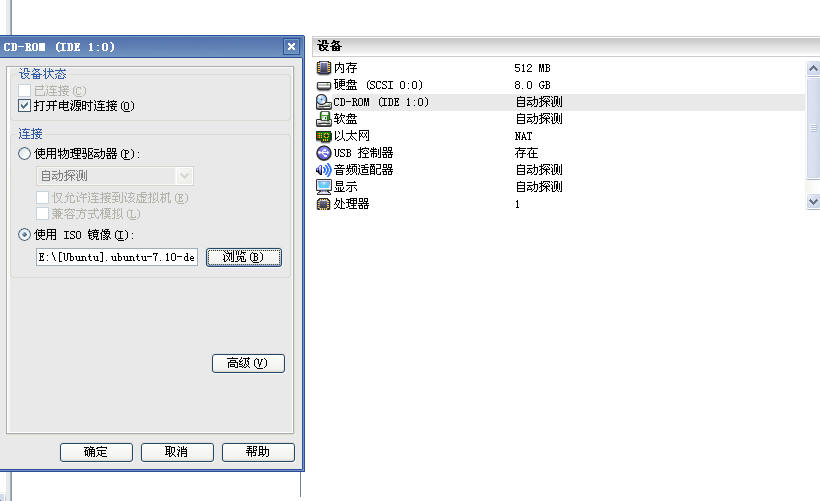Viewport: 820px width, 501px height.
Task: Click the audio adapter speaker icon
Action: [x=324, y=169]
